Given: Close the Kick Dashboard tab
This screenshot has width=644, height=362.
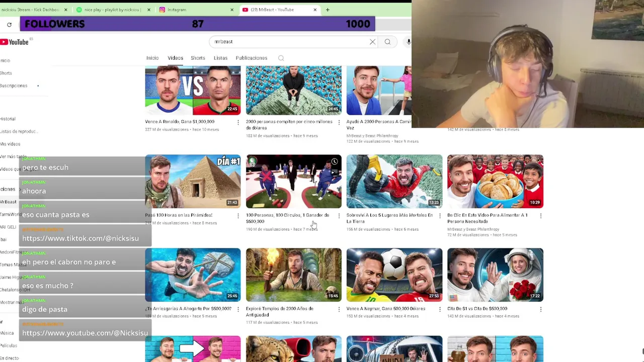Looking at the screenshot, I should pos(65,10).
